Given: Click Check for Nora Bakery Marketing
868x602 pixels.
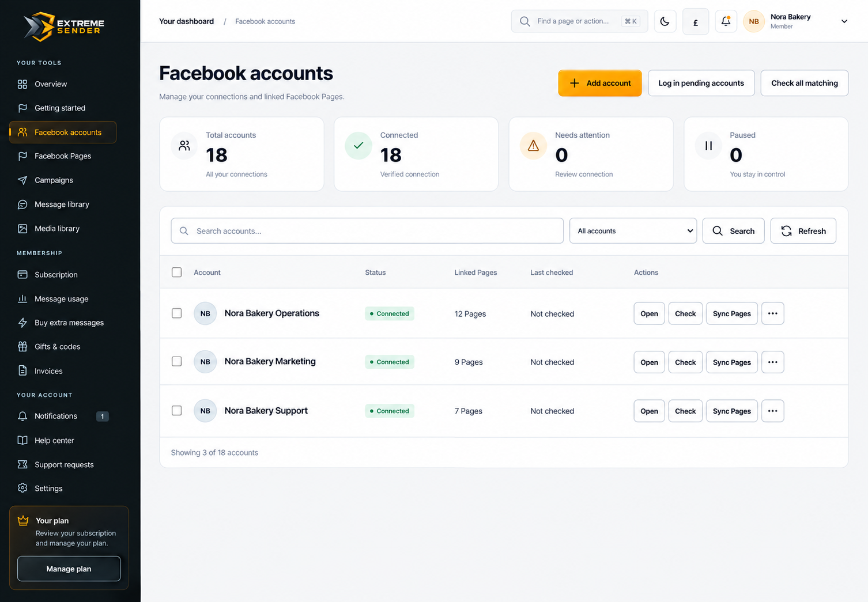Looking at the screenshot, I should [x=685, y=362].
